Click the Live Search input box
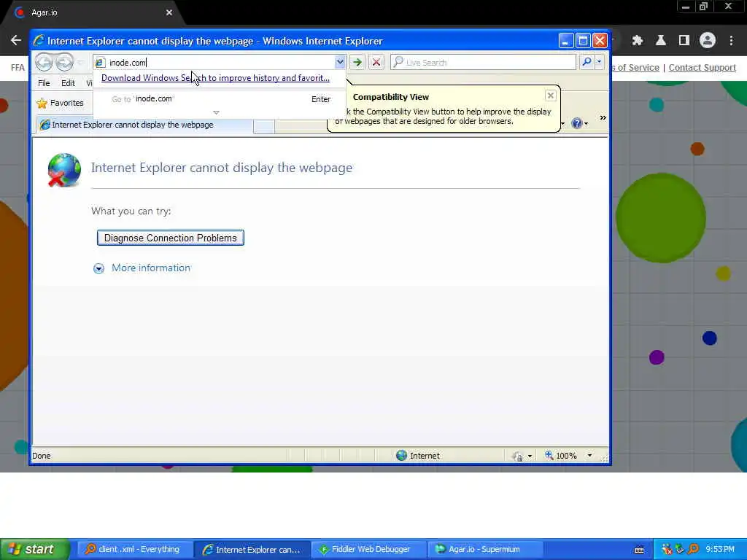Viewport: 747px width, 560px height. pos(484,63)
